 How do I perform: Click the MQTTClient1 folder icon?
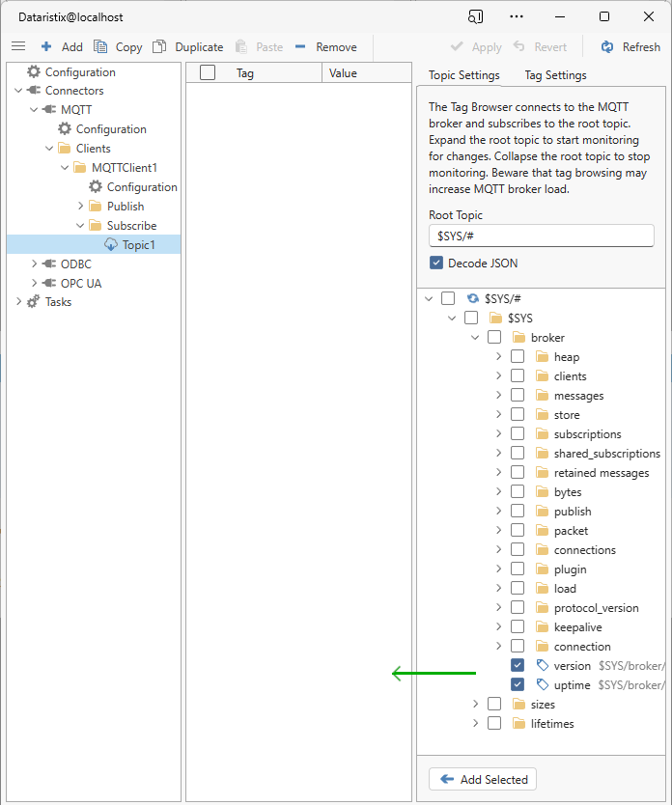[80, 167]
